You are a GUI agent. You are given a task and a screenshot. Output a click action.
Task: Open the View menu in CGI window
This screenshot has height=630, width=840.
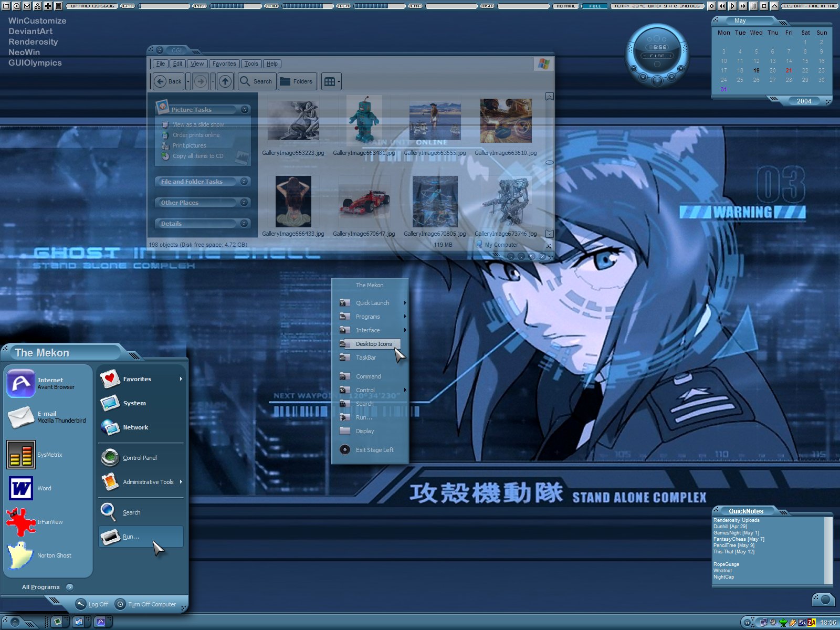tap(197, 64)
